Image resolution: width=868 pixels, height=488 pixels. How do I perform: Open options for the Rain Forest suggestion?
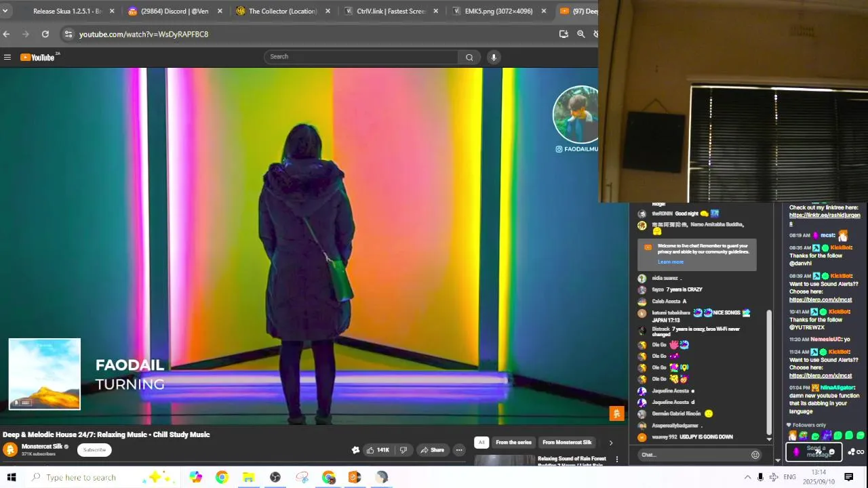pos(616,460)
